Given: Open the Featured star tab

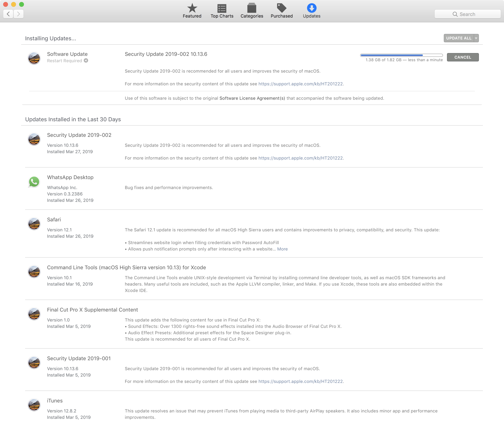Looking at the screenshot, I should [x=192, y=11].
